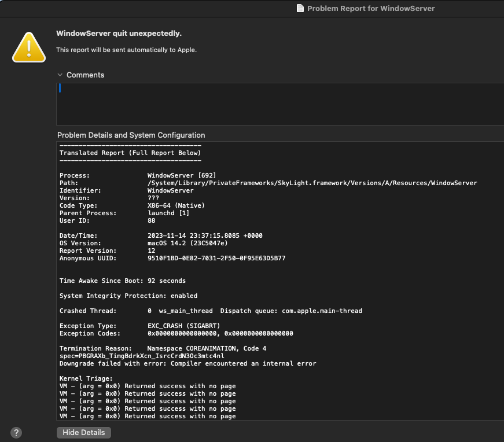Image resolution: width=504 pixels, height=442 pixels.
Task: Click 'This report will be sent automatically to Apple.'
Action: click(x=126, y=50)
